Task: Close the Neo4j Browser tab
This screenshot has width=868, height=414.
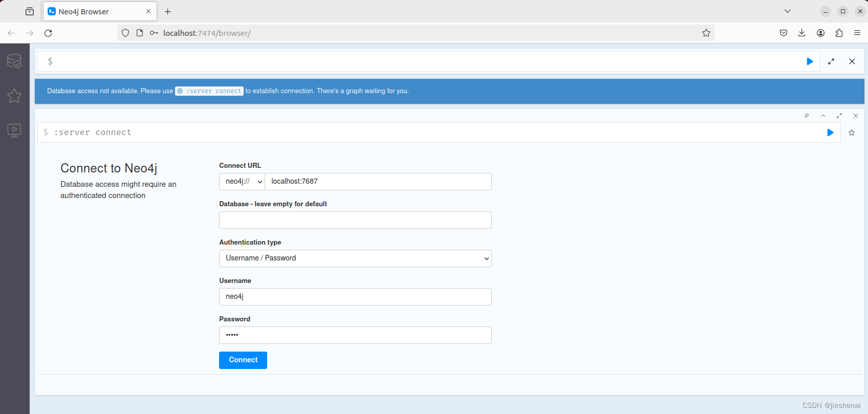Action: tap(148, 11)
